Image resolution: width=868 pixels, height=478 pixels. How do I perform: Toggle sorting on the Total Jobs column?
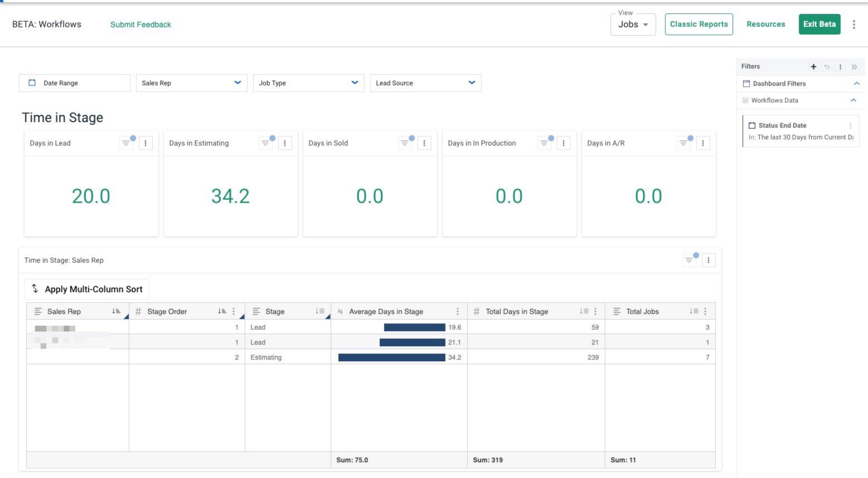tap(694, 311)
